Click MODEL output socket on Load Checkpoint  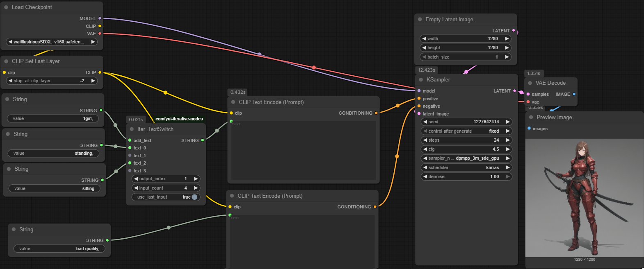pos(100,18)
